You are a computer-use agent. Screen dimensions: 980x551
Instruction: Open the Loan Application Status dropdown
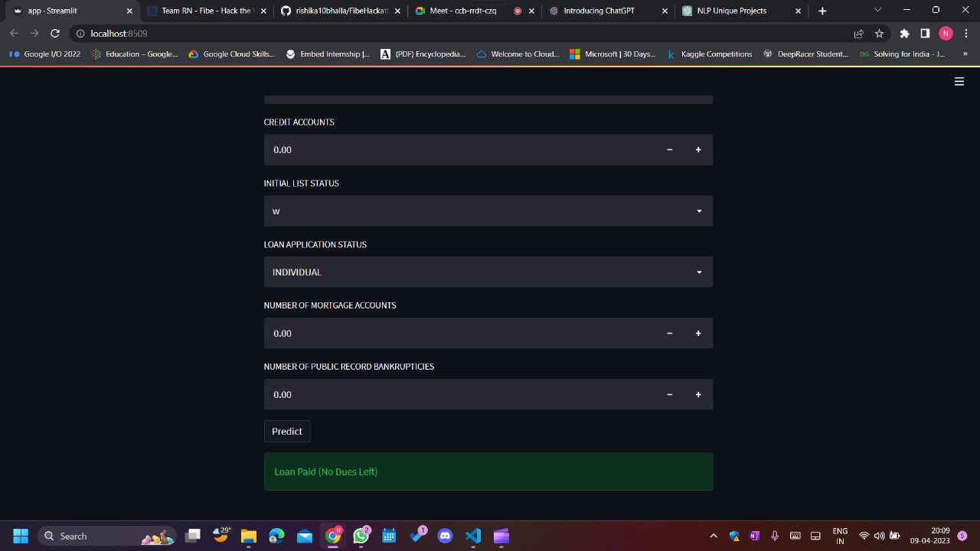(488, 272)
